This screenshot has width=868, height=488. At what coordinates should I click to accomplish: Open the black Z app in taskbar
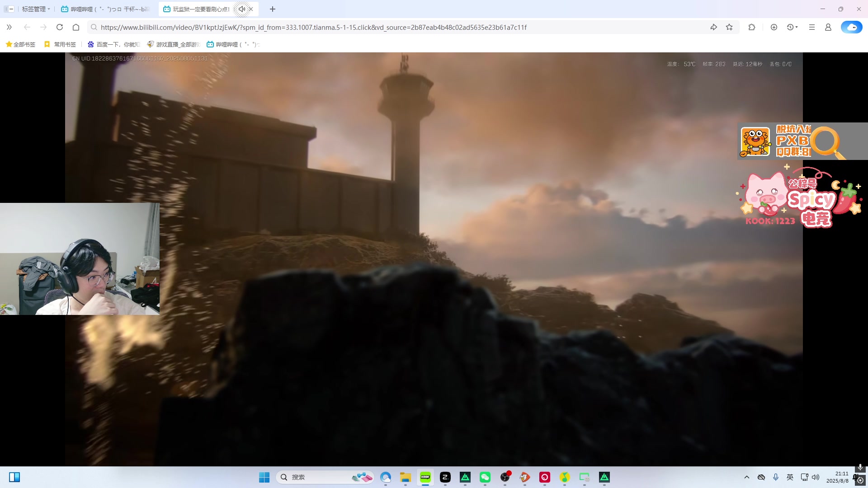click(445, 477)
